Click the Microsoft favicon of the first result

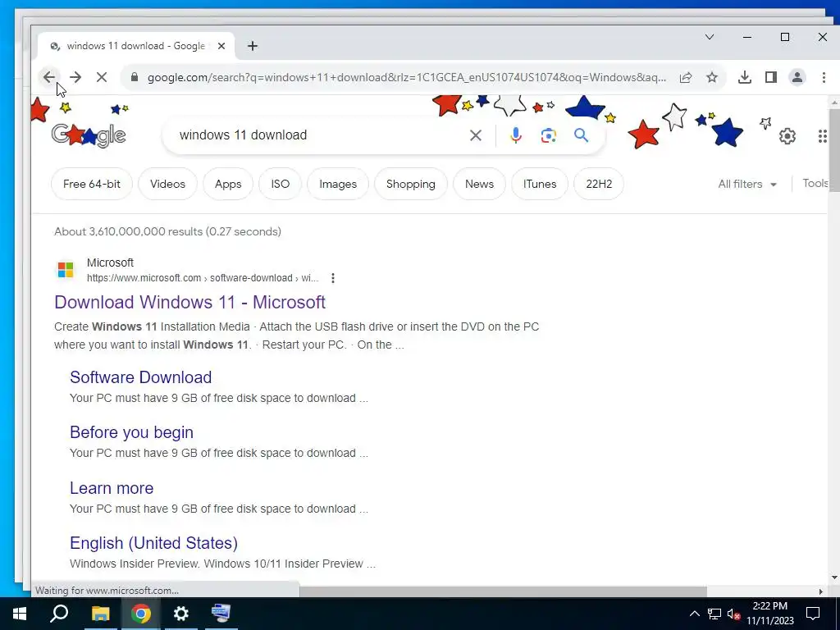pyautogui.click(x=66, y=269)
